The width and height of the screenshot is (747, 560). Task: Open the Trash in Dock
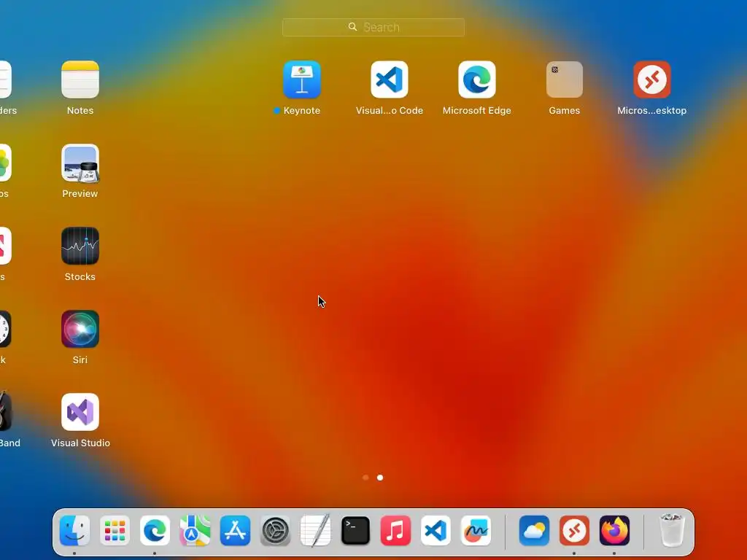672,531
